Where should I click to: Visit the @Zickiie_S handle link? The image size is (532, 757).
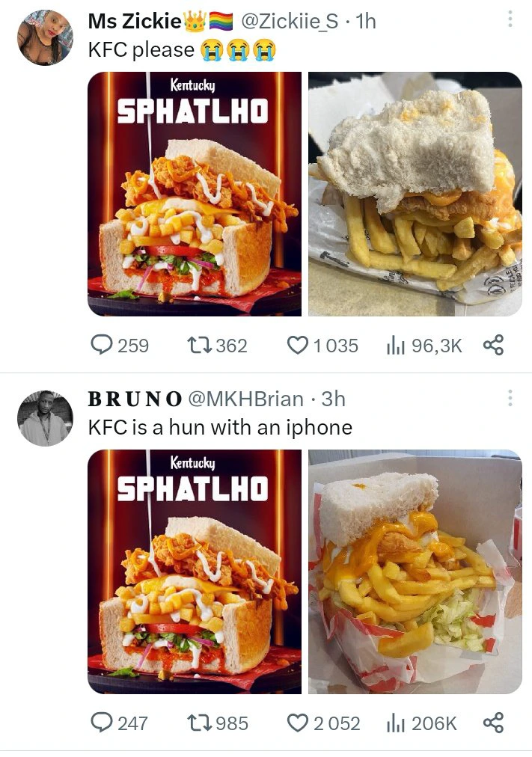coord(289,21)
